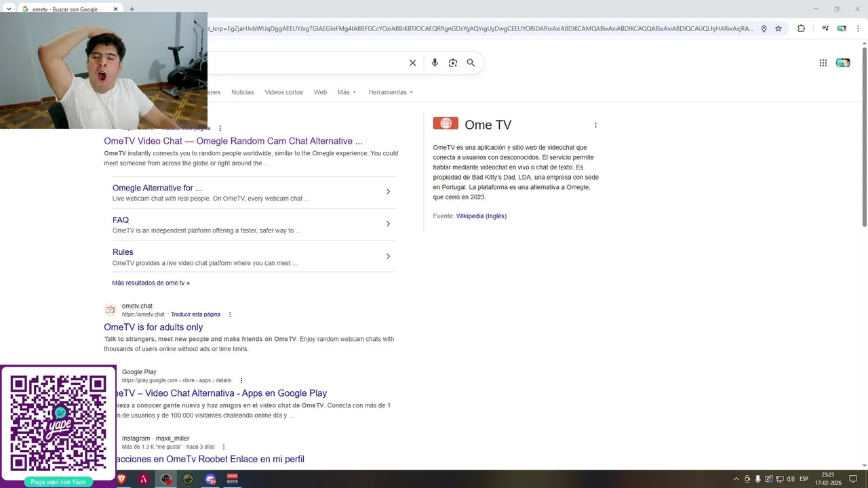This screenshot has height=488, width=868.
Task: Open OmeTV is for adults only result
Action: point(153,327)
